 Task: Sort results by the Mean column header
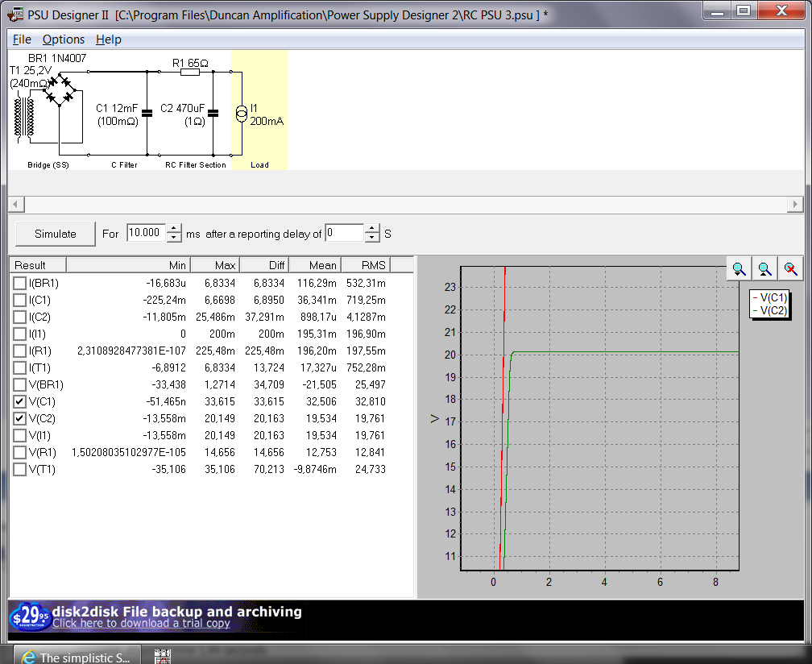point(315,265)
